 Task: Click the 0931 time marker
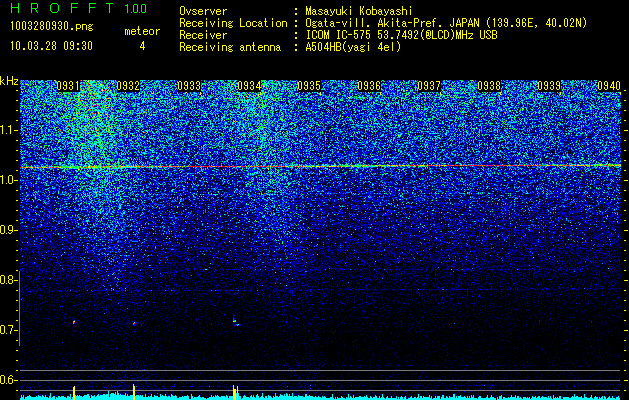68,86
